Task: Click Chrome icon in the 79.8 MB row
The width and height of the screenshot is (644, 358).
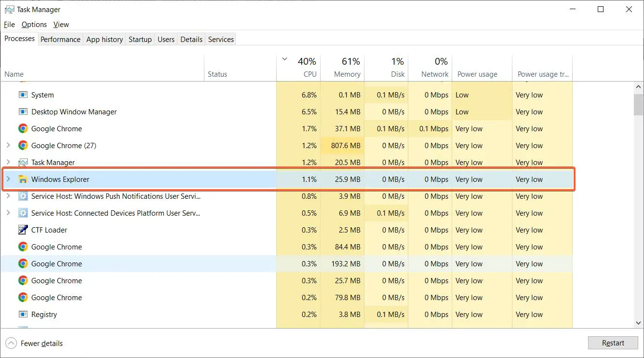Action: coord(23,298)
